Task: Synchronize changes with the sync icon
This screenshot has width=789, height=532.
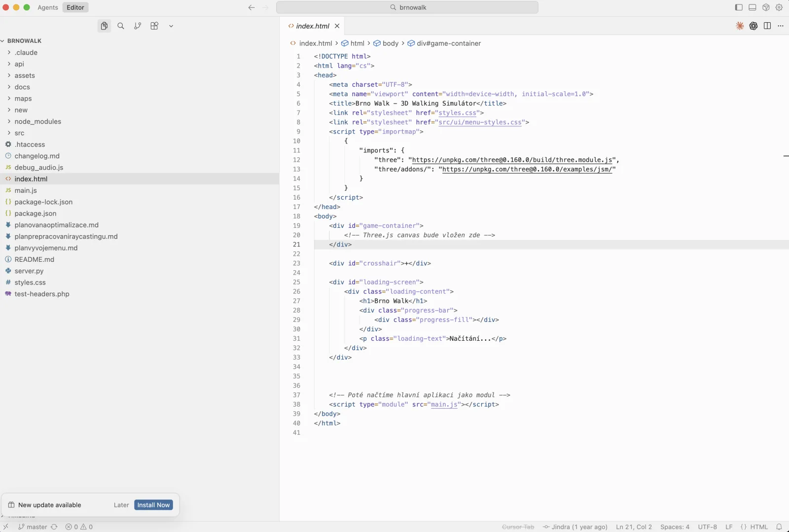Action: pyautogui.click(x=54, y=527)
